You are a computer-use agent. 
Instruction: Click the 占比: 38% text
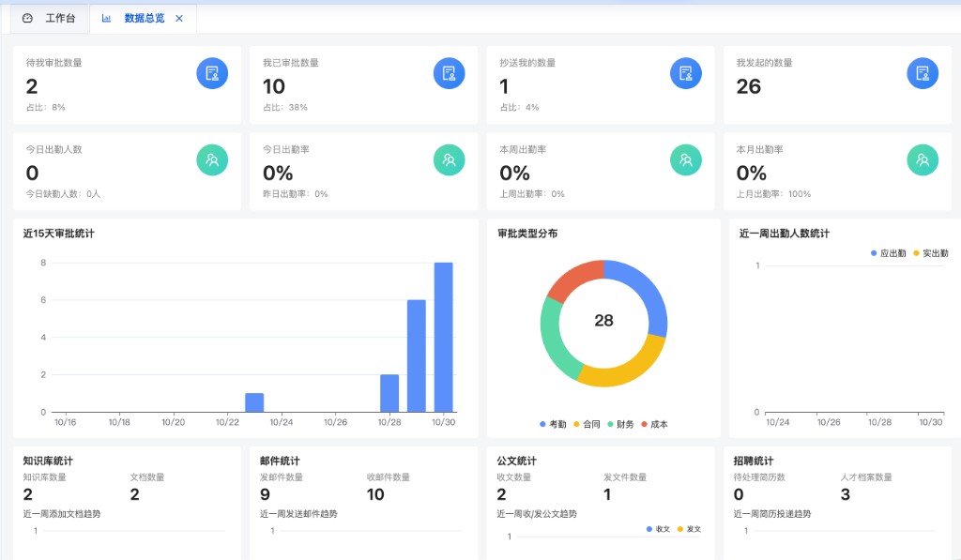pos(285,107)
